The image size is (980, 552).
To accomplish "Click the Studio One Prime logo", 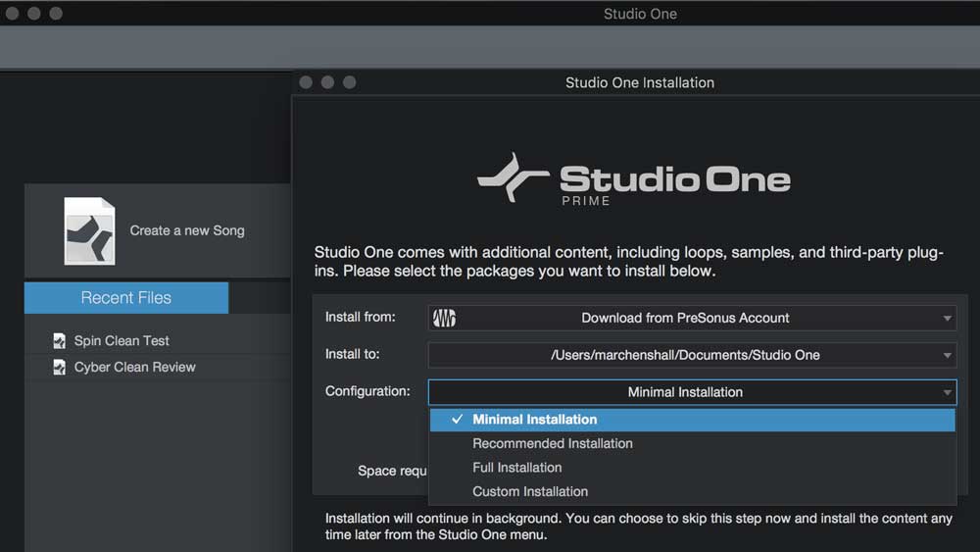I will tap(633, 180).
